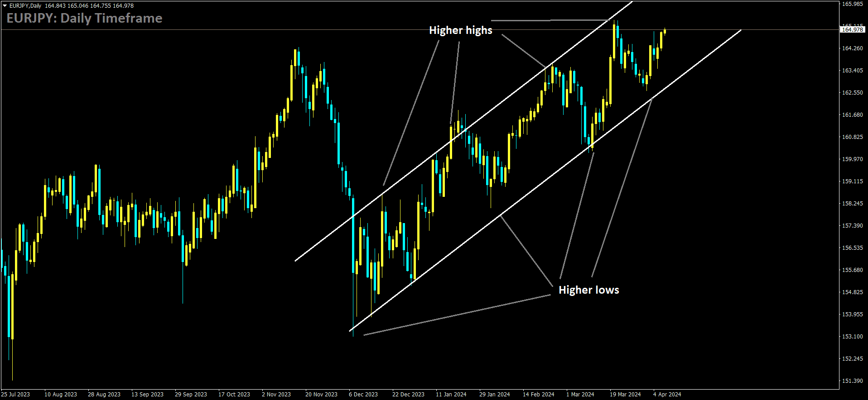Click the 151.390 price axis label

852,381
